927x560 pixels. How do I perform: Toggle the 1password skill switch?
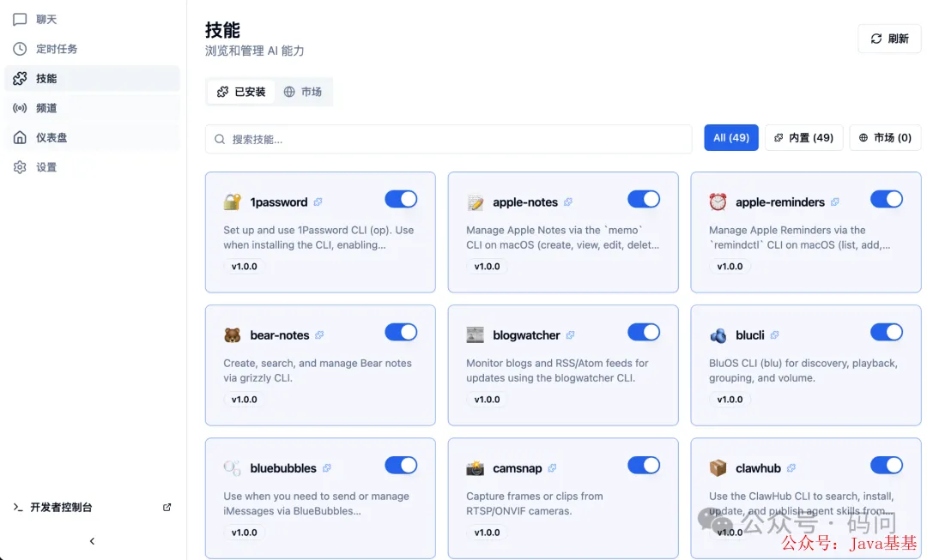tap(401, 199)
